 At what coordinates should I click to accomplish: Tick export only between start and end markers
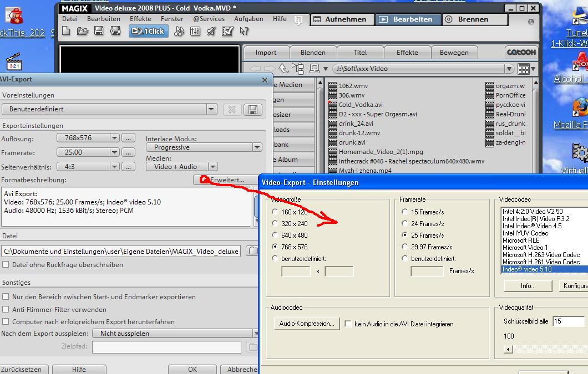click(x=6, y=297)
